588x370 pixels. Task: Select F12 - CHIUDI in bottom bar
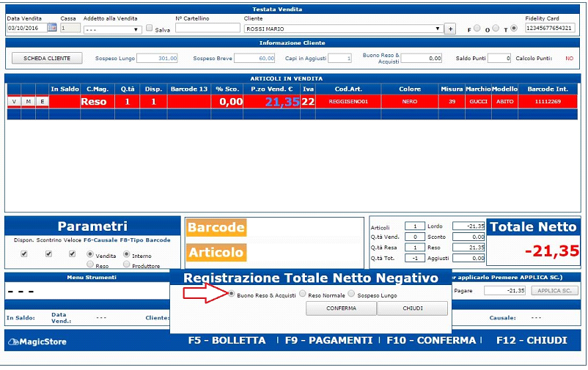[x=532, y=341]
